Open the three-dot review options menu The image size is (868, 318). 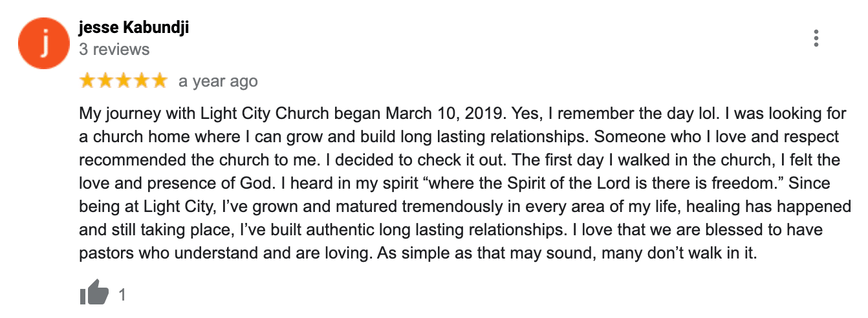816,38
